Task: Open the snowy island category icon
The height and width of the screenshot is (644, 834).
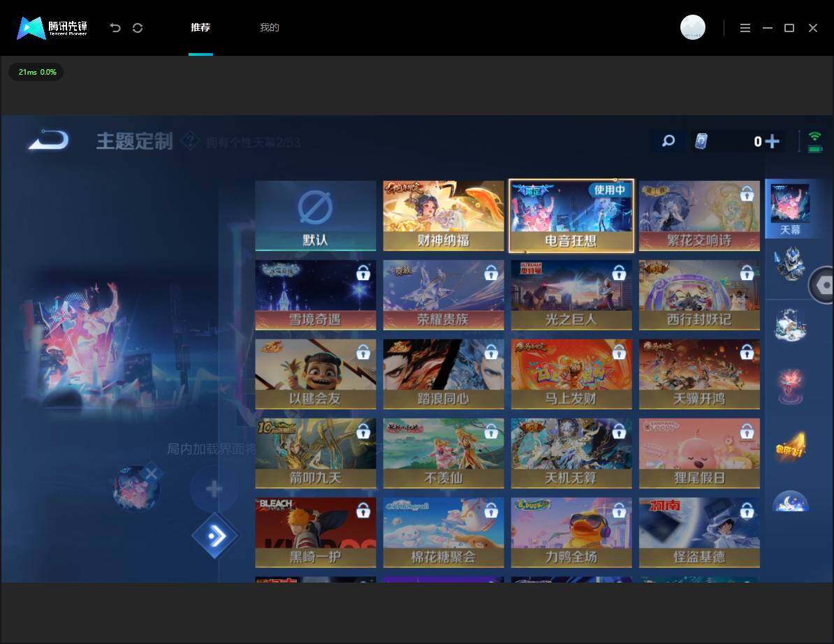Action: [x=790, y=325]
